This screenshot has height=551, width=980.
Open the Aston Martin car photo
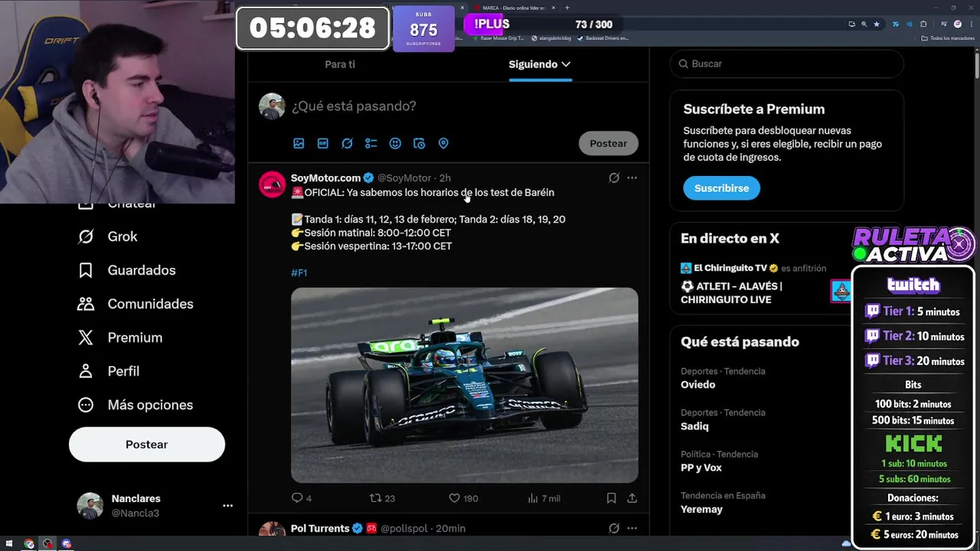[464, 385]
